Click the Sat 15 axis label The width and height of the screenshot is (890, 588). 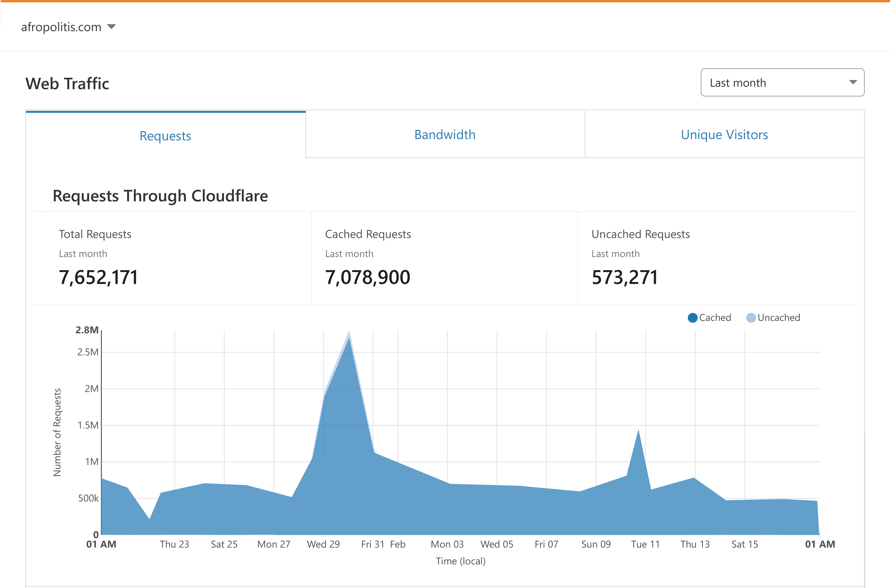point(744,544)
